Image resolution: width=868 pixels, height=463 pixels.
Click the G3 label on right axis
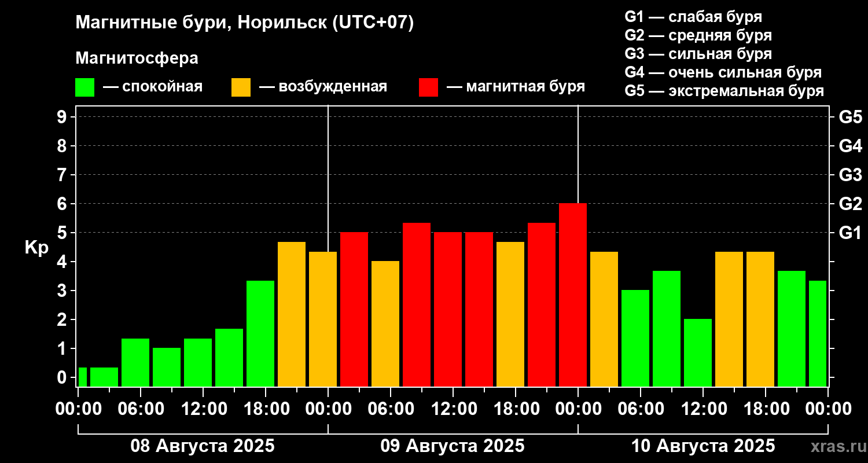click(x=850, y=175)
